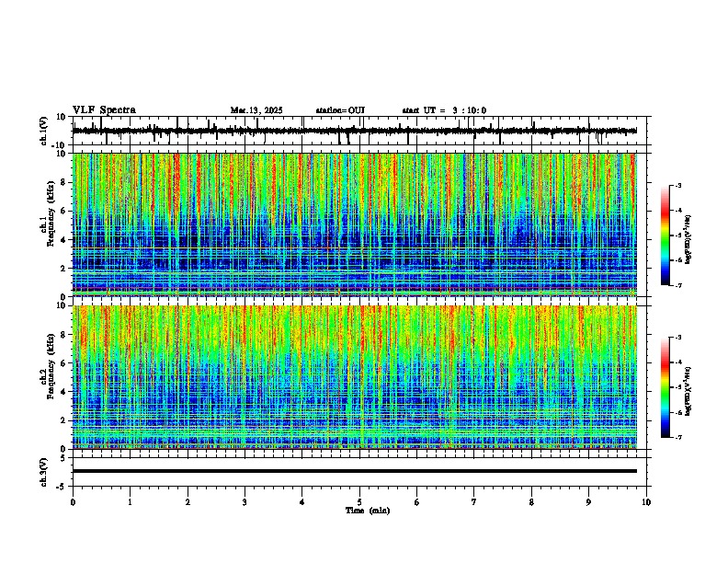This screenshot has height=563, width=728.
Task: Click the ch.1 color bar "log(PSD)" unit label
Action: pos(688,239)
